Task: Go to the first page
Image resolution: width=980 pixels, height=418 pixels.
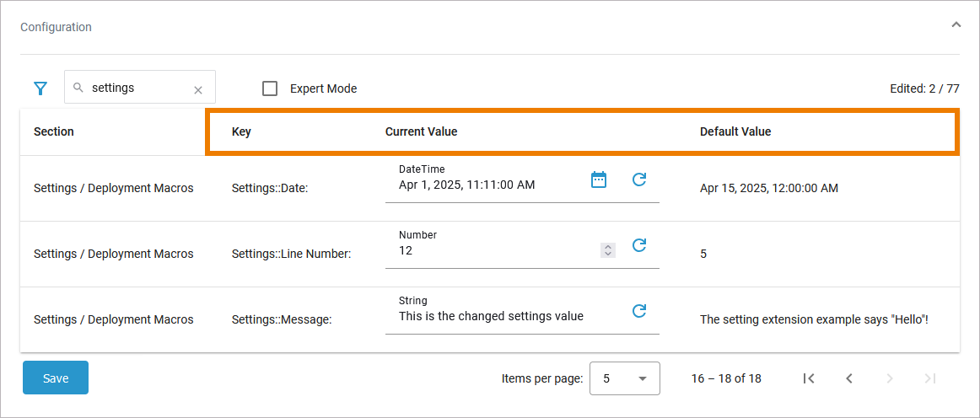Action: 808,378
